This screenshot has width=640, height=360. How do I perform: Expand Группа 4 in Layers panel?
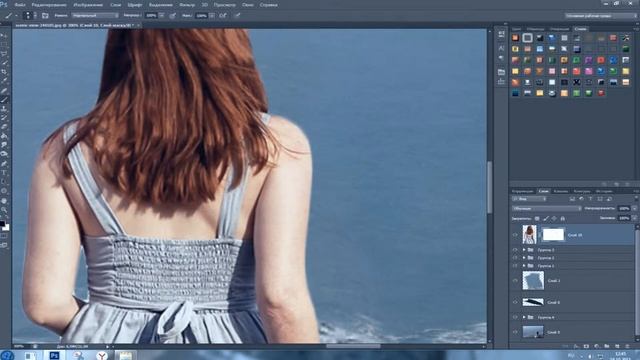524,317
